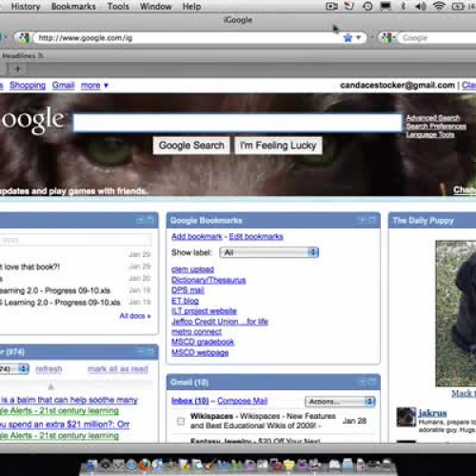The image size is (476, 476).
Task: Click the refresh link in the Reader gadget
Action: point(49,368)
